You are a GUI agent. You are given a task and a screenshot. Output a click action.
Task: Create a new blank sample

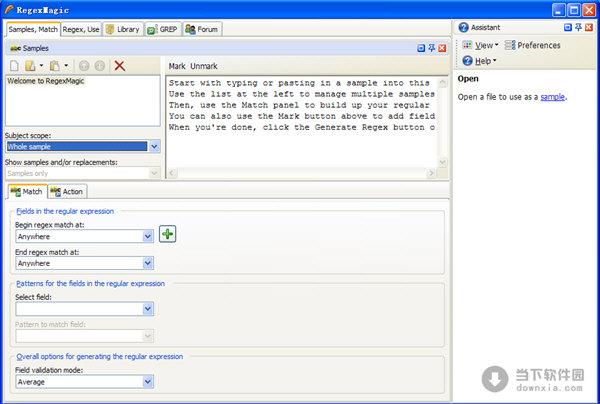(x=14, y=66)
